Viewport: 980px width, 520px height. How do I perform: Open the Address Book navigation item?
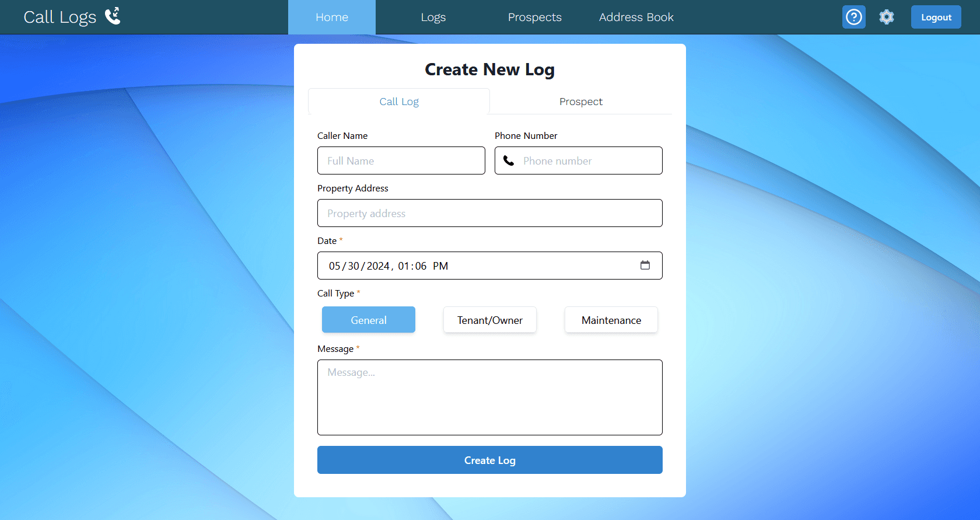[636, 17]
